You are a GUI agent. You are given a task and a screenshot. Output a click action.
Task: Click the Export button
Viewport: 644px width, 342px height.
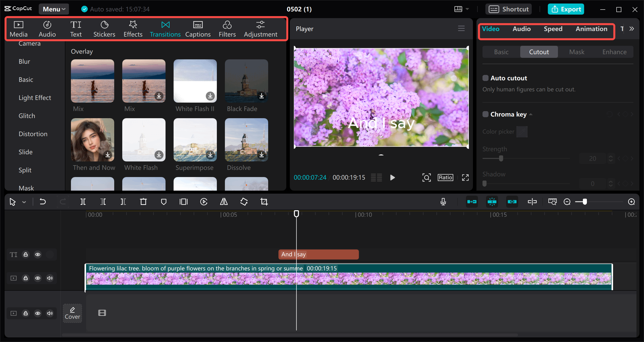566,9
